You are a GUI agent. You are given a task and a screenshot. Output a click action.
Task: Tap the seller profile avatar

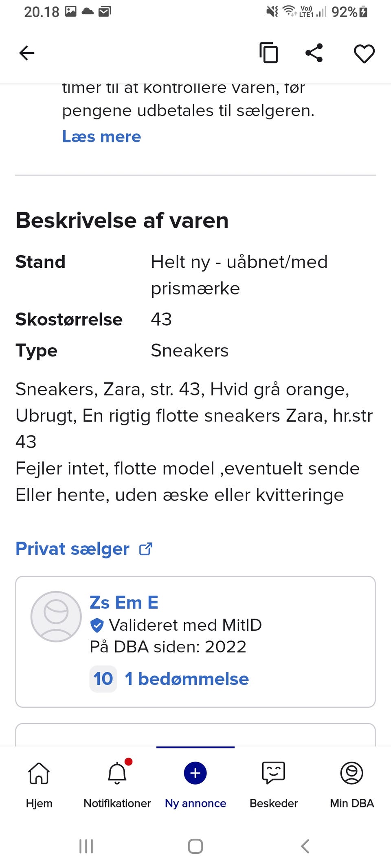(56, 617)
